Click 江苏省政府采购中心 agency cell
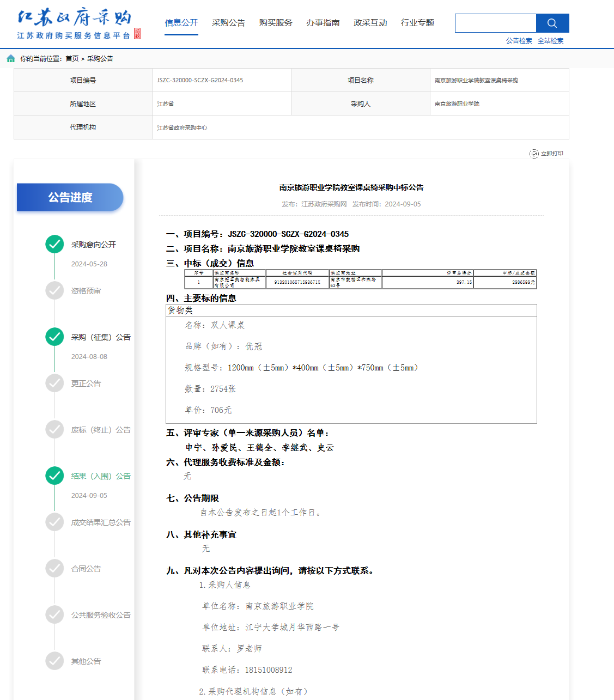This screenshot has height=700, width=614. pyautogui.click(x=361, y=127)
